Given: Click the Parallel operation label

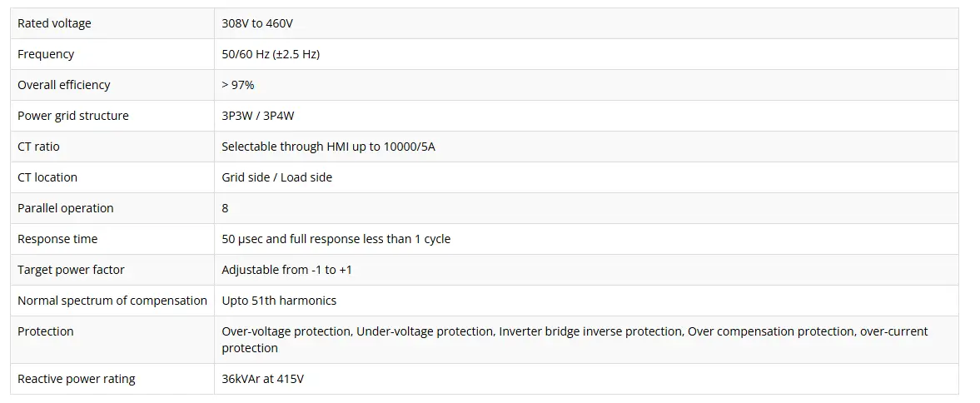Looking at the screenshot, I should (x=66, y=208).
